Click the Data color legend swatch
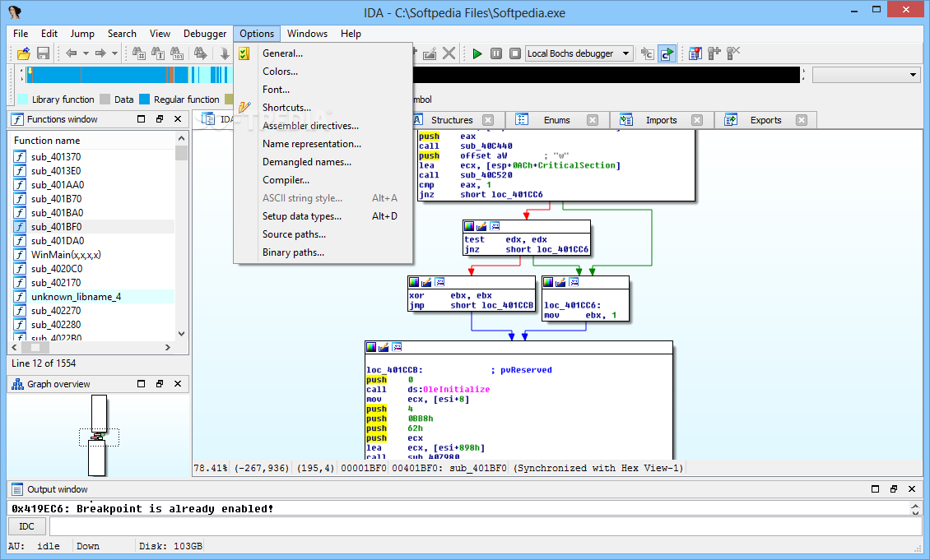Image resolution: width=930 pixels, height=560 pixels. coord(105,100)
